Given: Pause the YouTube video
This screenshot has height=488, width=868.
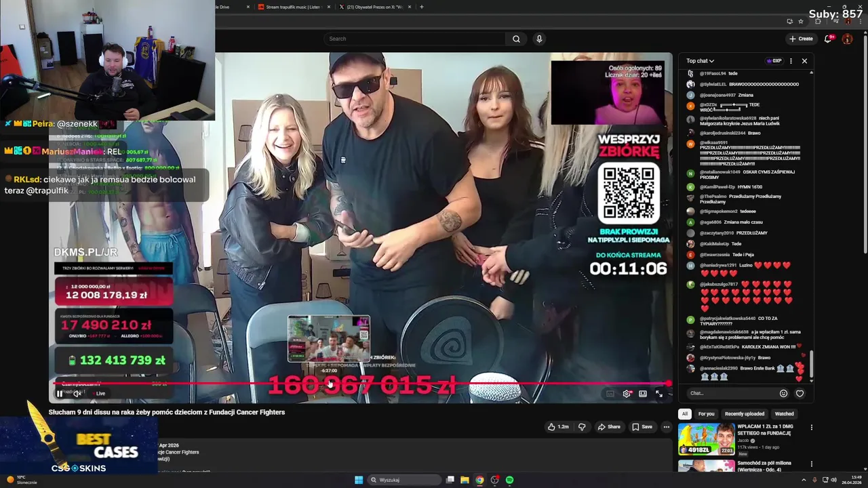Looking at the screenshot, I should (60, 394).
